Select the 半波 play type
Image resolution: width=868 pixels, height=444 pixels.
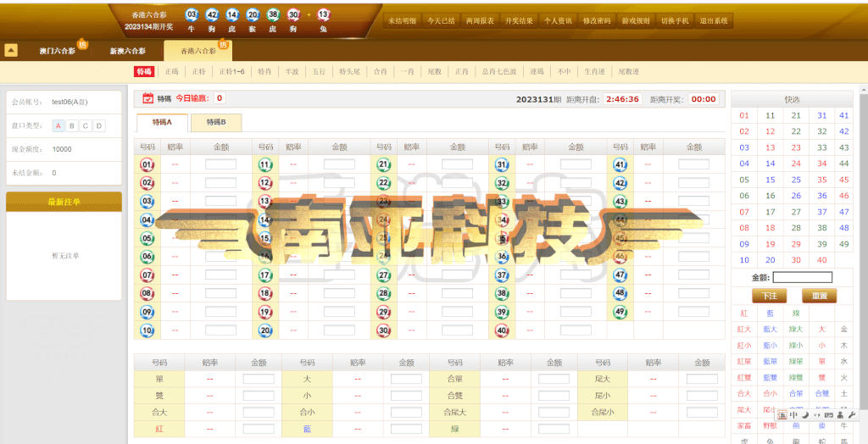pyautogui.click(x=292, y=71)
